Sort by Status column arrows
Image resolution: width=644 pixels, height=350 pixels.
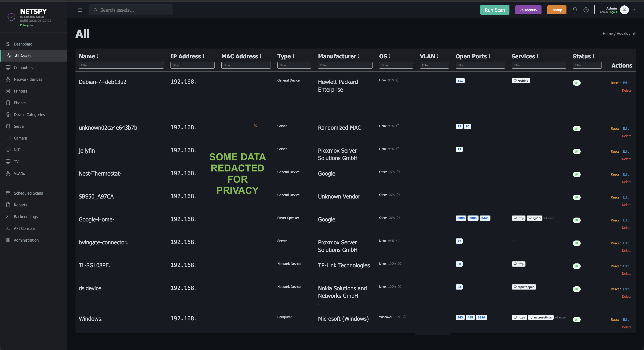[593, 56]
